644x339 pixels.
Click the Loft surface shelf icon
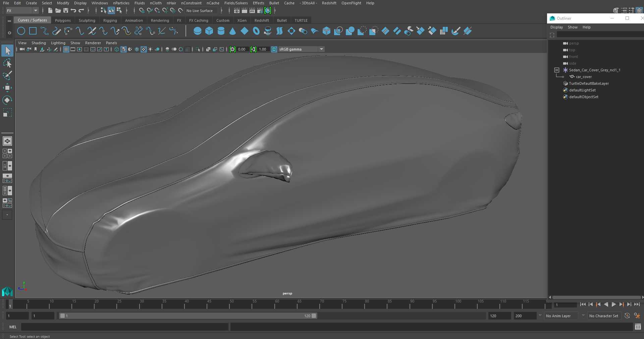pos(279,31)
